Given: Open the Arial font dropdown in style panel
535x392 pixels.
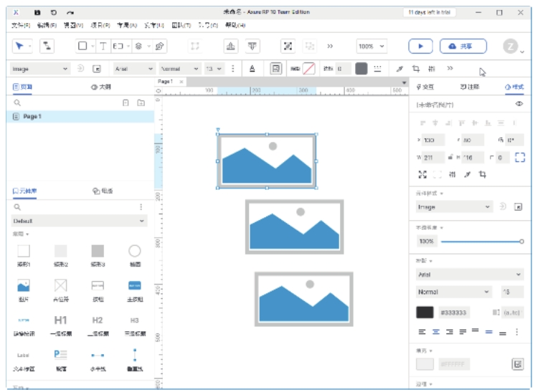Looking at the screenshot, I should [x=470, y=274].
